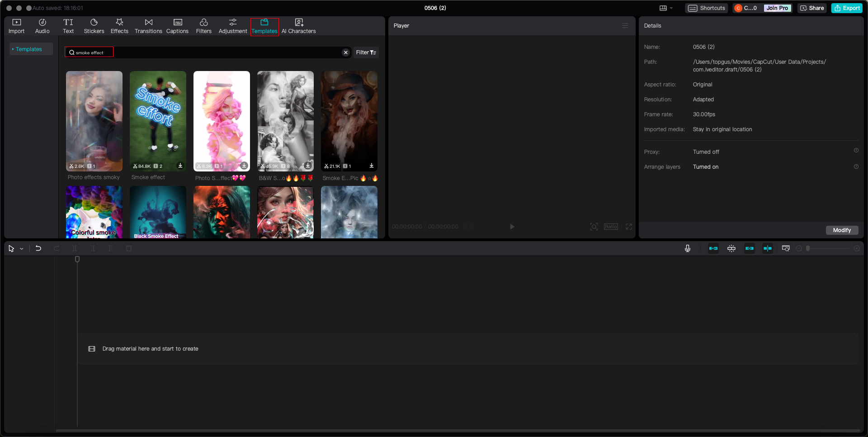The height and width of the screenshot is (437, 868).
Task: Select the Templates tab
Action: (264, 26)
